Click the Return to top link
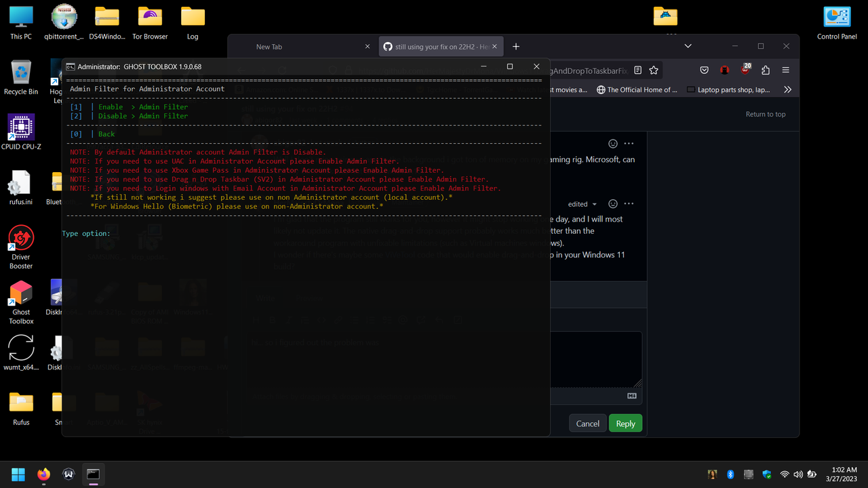 (x=766, y=115)
